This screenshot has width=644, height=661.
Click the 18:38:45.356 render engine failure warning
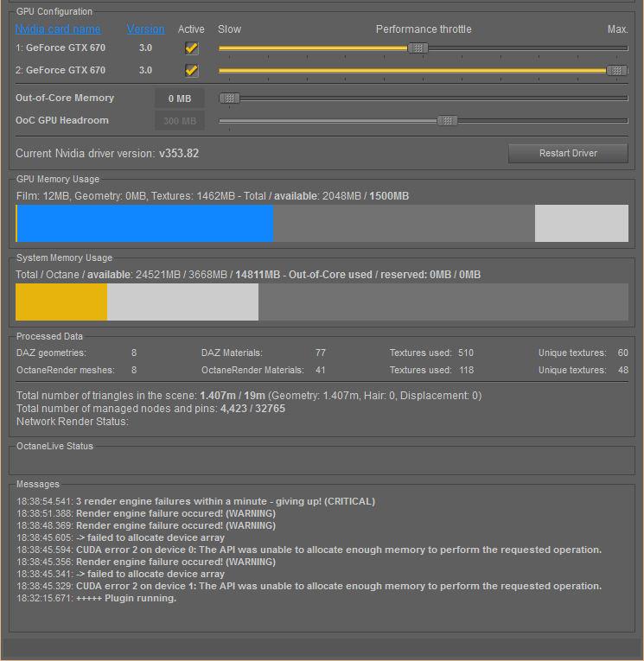coord(146,562)
